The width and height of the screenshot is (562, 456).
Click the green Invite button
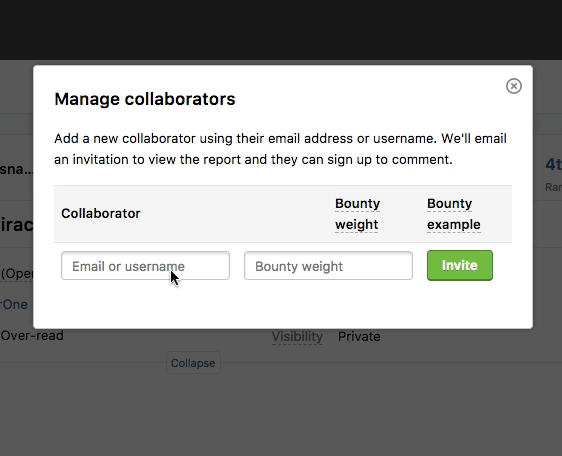click(460, 265)
